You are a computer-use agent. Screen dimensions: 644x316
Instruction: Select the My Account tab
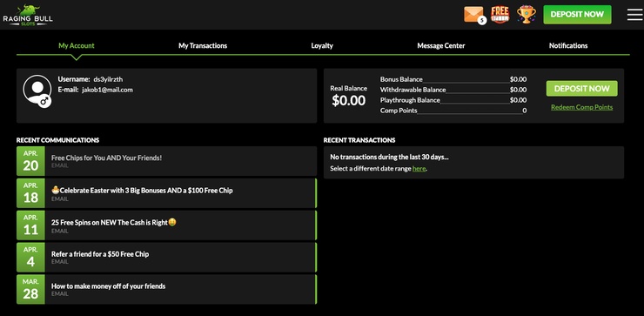pyautogui.click(x=77, y=45)
